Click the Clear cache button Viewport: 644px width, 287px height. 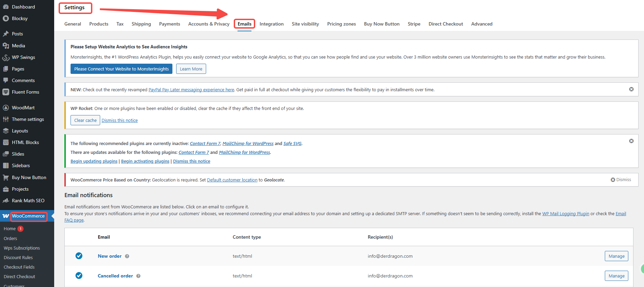click(x=85, y=120)
